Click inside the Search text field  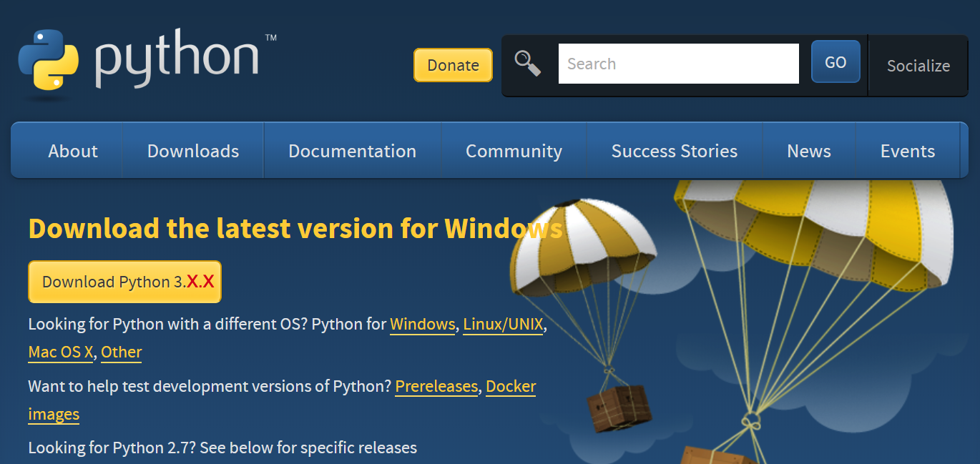(x=677, y=64)
